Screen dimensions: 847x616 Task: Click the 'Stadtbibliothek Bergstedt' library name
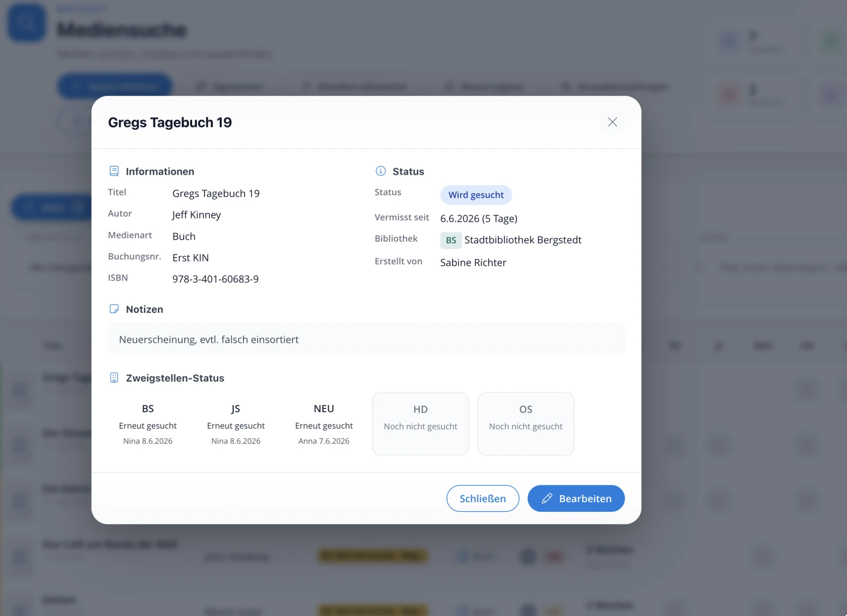(x=523, y=240)
